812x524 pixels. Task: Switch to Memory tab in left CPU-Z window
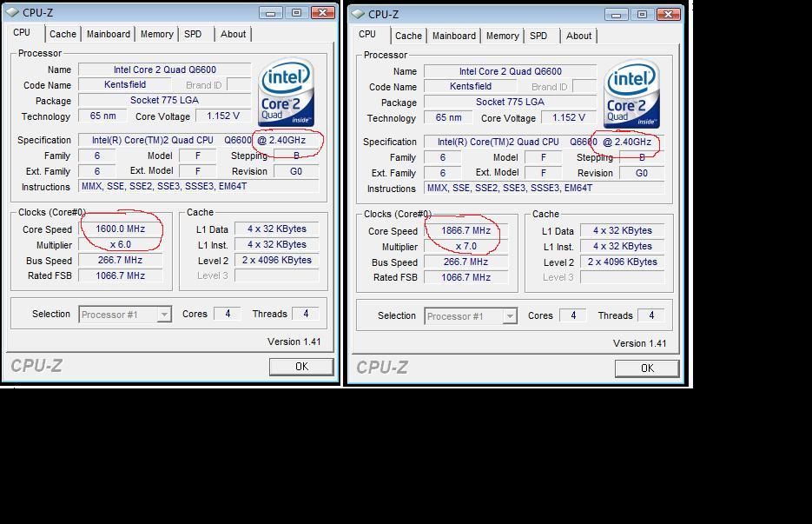pyautogui.click(x=157, y=34)
